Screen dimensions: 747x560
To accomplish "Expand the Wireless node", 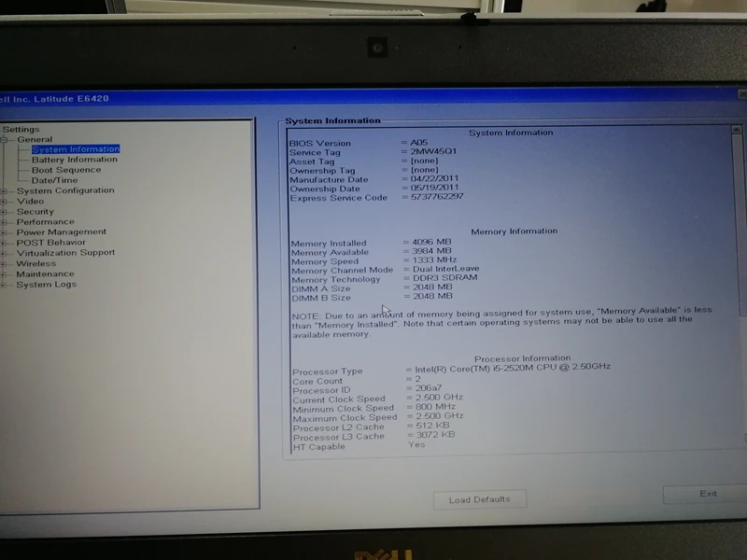I will pyautogui.click(x=4, y=264).
